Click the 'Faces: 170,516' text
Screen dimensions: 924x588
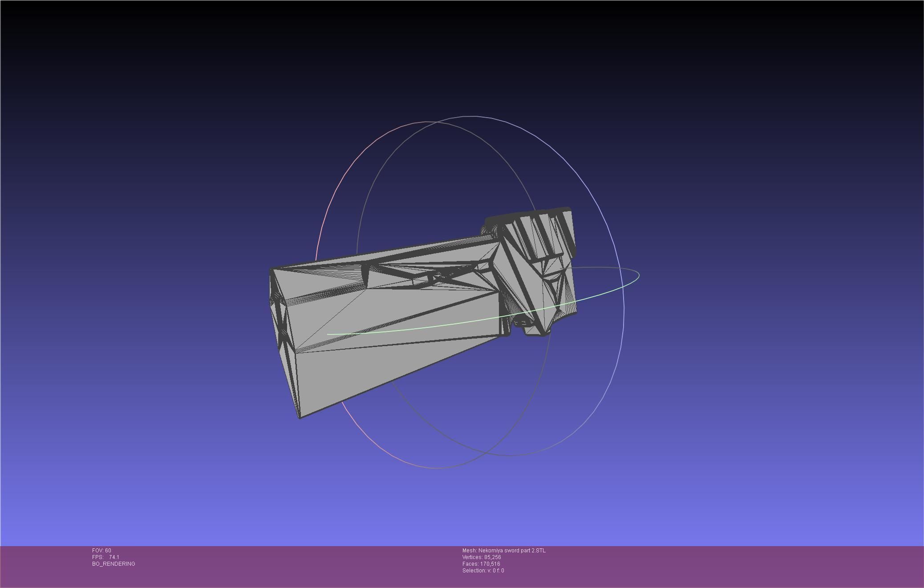tap(481, 564)
